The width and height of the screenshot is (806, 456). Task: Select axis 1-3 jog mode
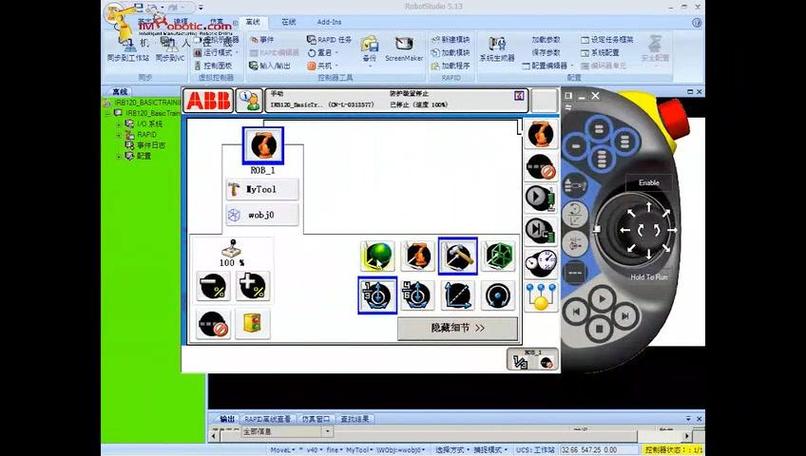(x=377, y=295)
